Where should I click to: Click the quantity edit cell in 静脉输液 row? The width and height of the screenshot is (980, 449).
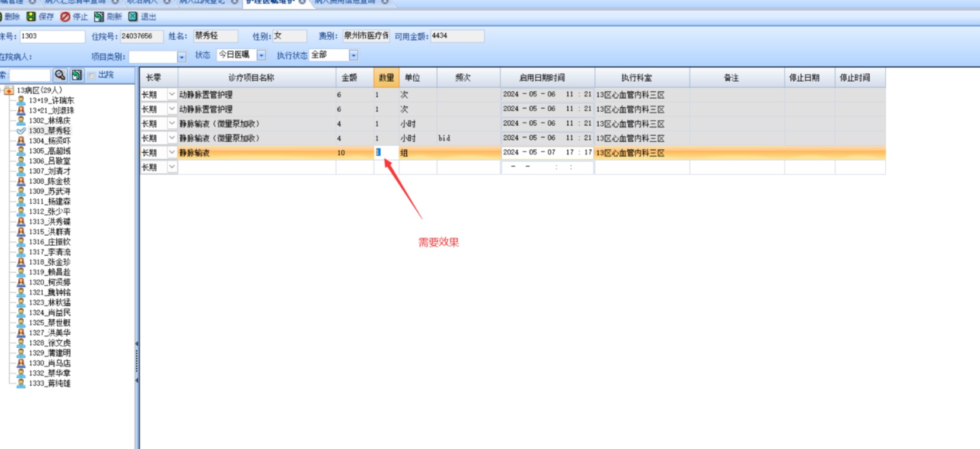tap(386, 152)
